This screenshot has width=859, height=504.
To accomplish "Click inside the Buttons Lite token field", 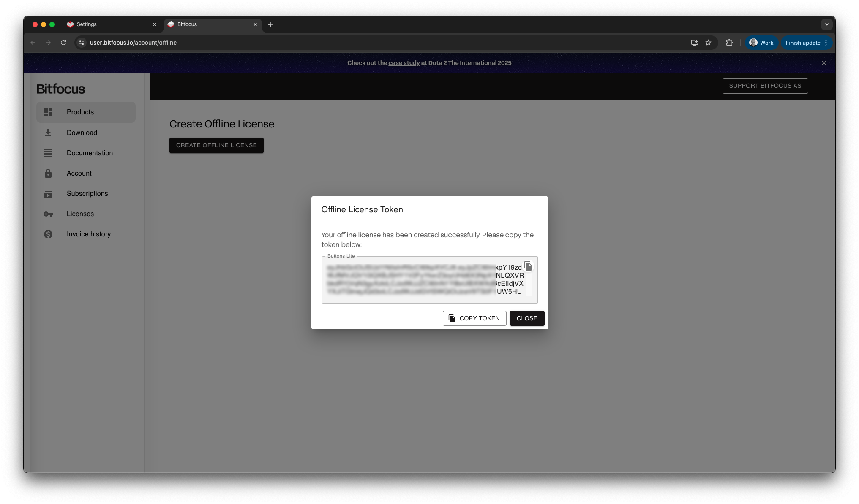I will 429,280.
